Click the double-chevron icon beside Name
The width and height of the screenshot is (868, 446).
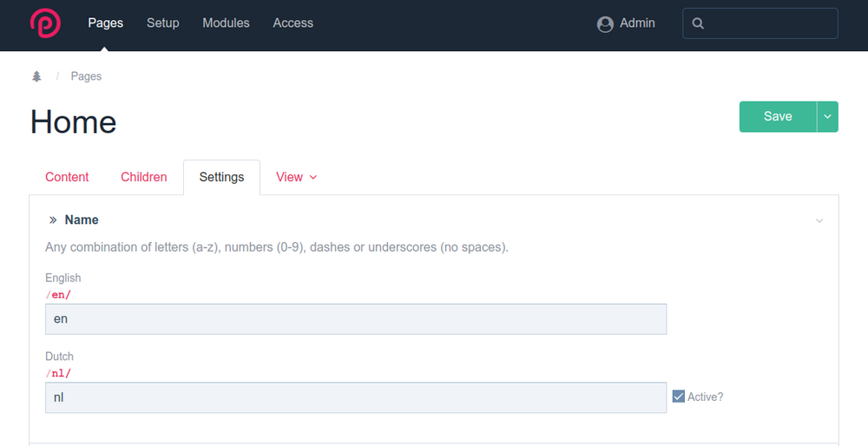[x=53, y=220]
